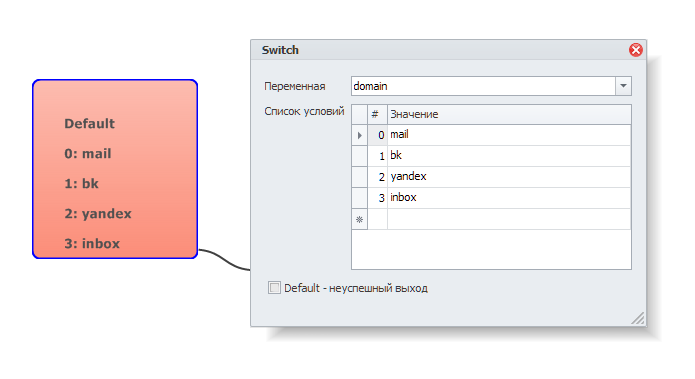Enable Default - неуспешный выход checkbox
This screenshot has width=695, height=379.
pos(274,288)
